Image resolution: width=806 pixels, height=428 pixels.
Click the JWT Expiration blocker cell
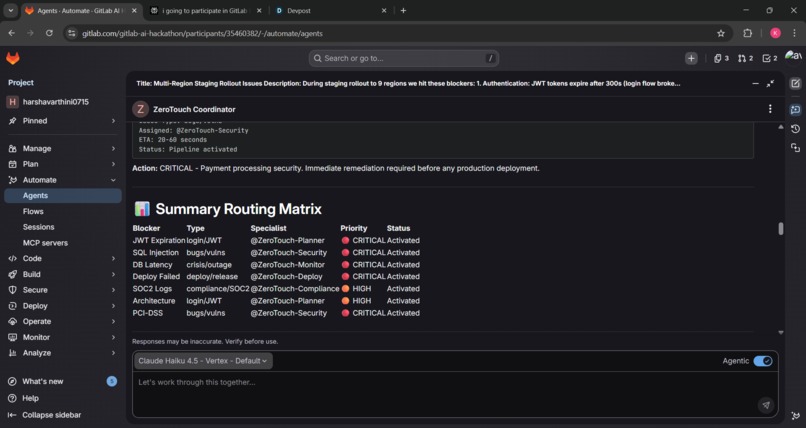click(x=159, y=240)
